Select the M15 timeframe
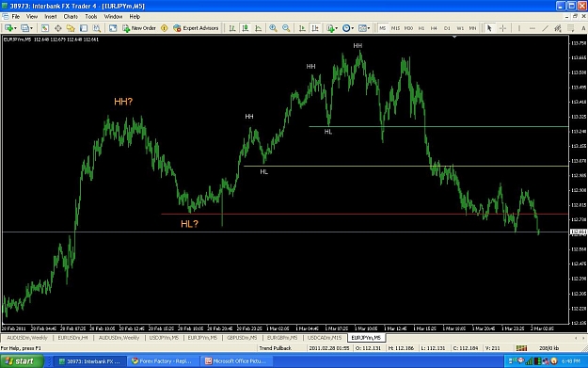This screenshot has width=588, height=368. pos(395,28)
